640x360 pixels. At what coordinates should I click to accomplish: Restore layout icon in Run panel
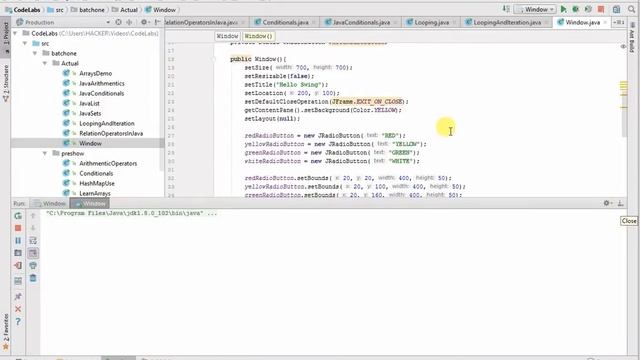(x=18, y=281)
